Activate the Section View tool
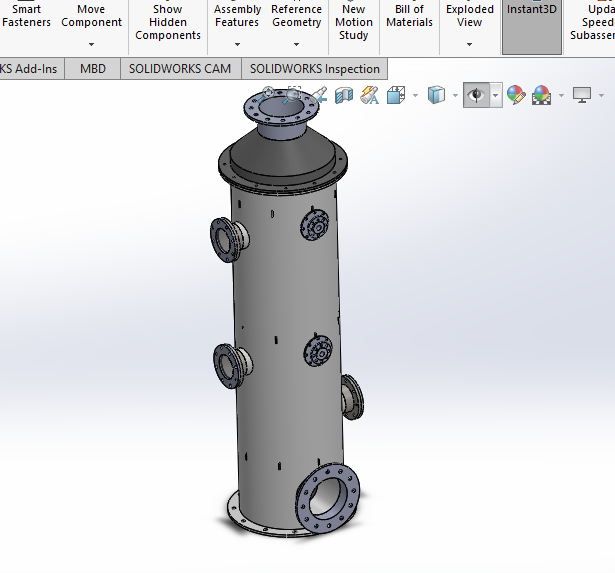This screenshot has width=615, height=573. pyautogui.click(x=344, y=96)
